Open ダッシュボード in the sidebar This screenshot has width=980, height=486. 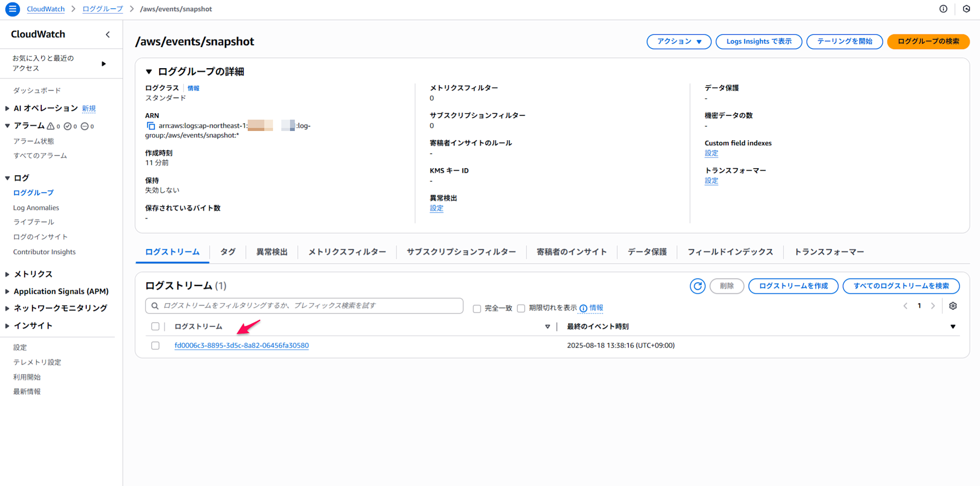click(x=37, y=91)
